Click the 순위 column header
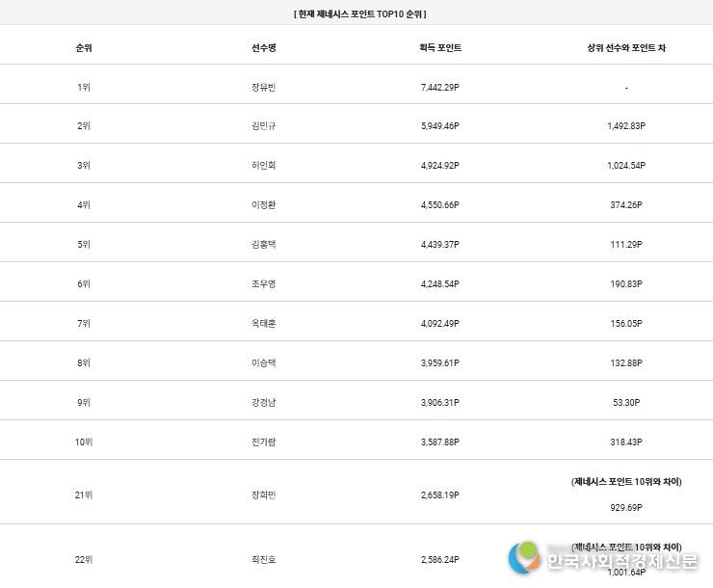 point(84,48)
